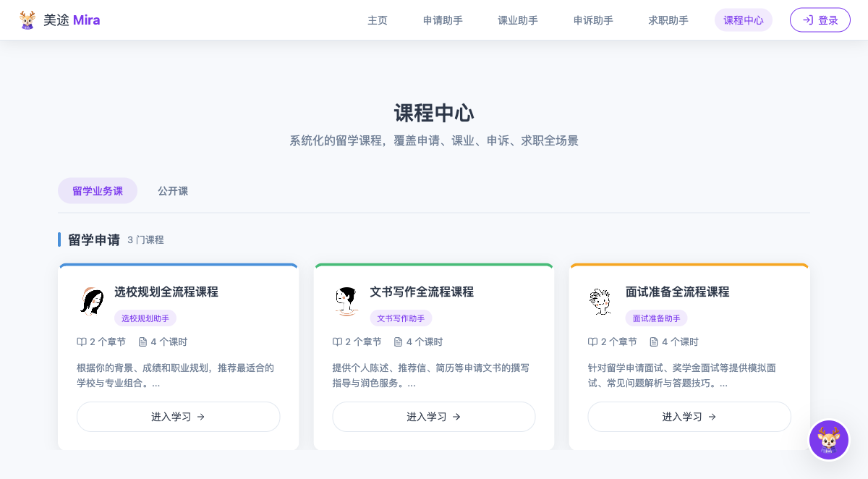The image size is (868, 479).
Task: Click 2 个章节 in the 选校规划全流程课程 card
Action: coord(108,342)
